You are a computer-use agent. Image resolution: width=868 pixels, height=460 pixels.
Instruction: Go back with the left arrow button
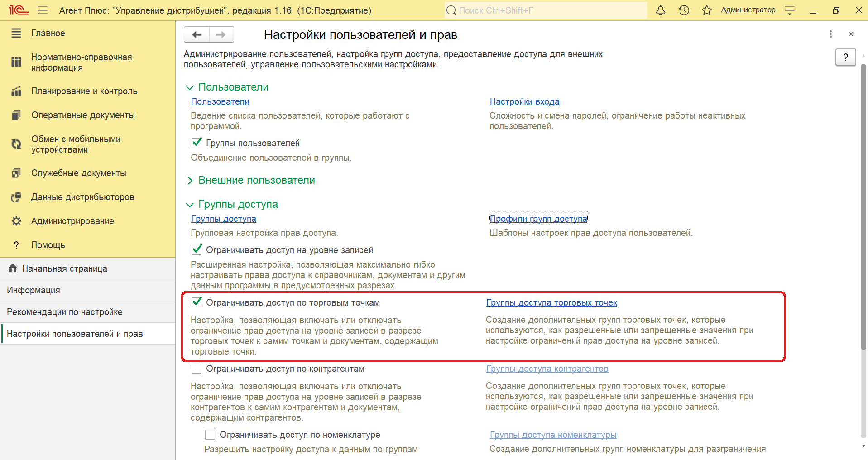click(197, 34)
